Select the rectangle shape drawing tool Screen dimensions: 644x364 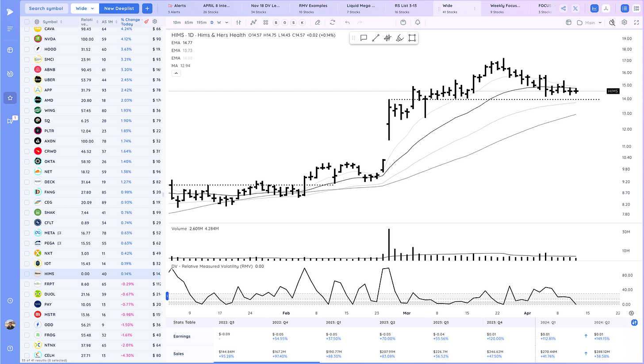point(412,38)
